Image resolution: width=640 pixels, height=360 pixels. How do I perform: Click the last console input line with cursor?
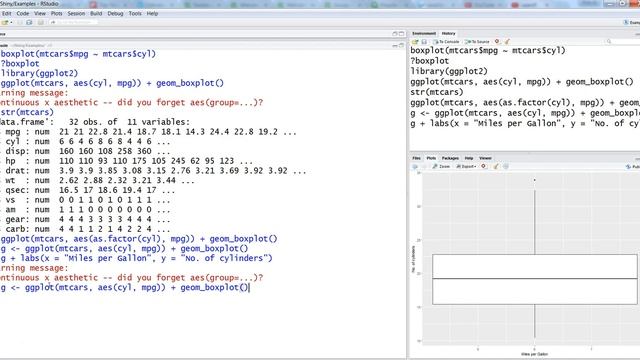tap(125, 287)
